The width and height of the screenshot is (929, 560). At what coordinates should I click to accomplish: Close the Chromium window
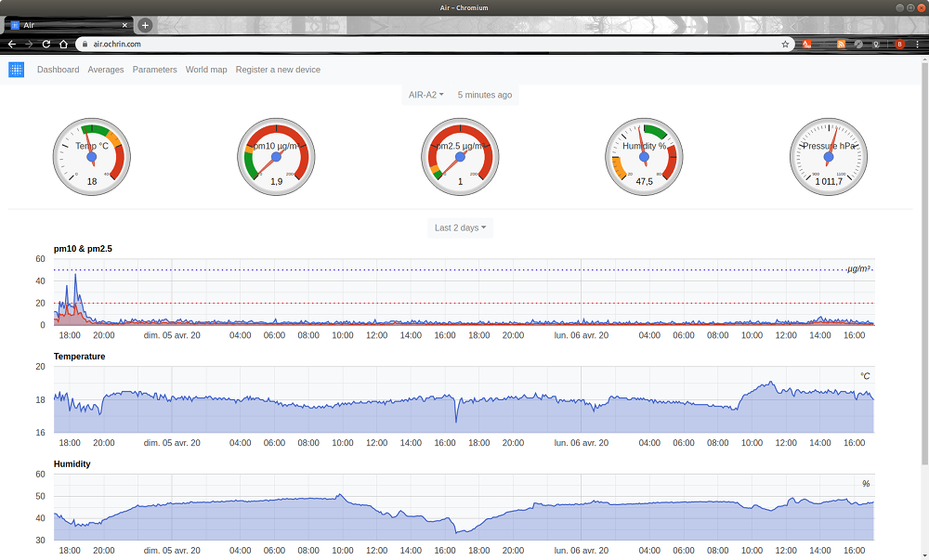pyautogui.click(x=922, y=7)
